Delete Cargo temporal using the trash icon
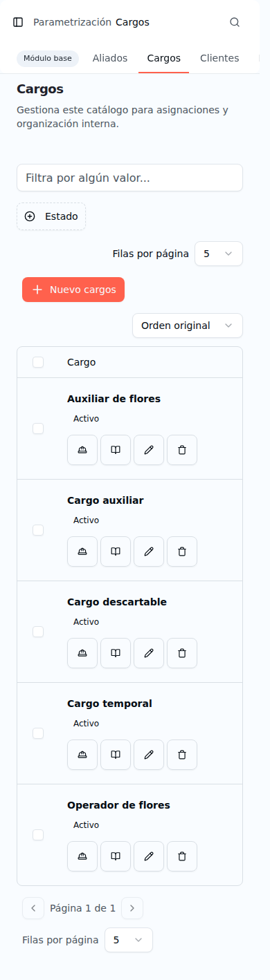This screenshot has width=270, height=980. click(182, 755)
